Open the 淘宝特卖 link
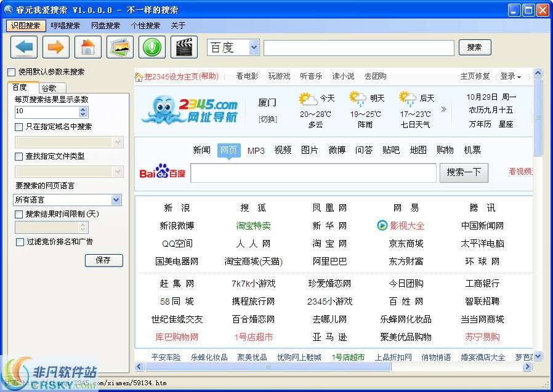The width and height of the screenshot is (553, 392). [x=253, y=226]
